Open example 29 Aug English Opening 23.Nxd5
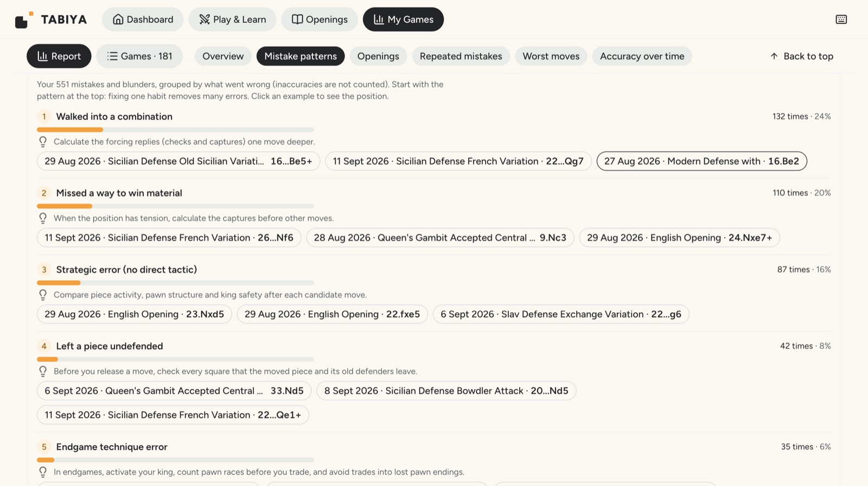The width and height of the screenshot is (868, 486). [134, 314]
